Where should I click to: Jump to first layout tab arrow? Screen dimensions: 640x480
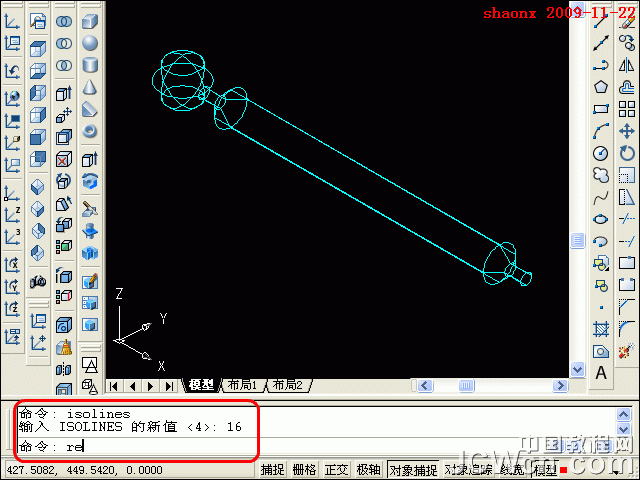coord(114,385)
